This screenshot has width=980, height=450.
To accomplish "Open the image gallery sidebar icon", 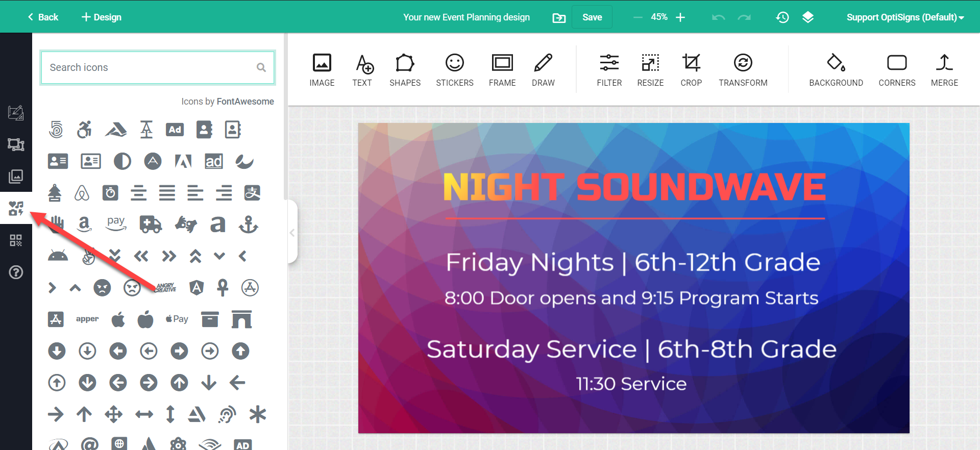I will pyautogui.click(x=16, y=177).
